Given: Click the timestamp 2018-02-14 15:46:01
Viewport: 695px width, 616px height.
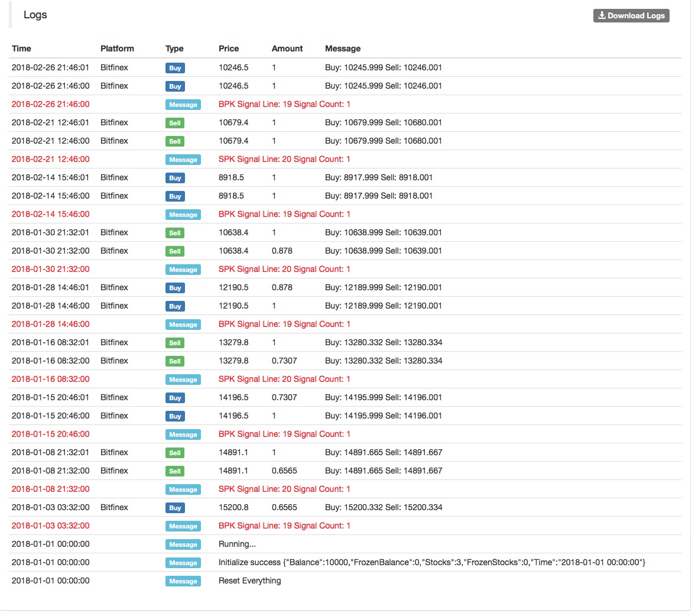Looking at the screenshot, I should point(51,177).
